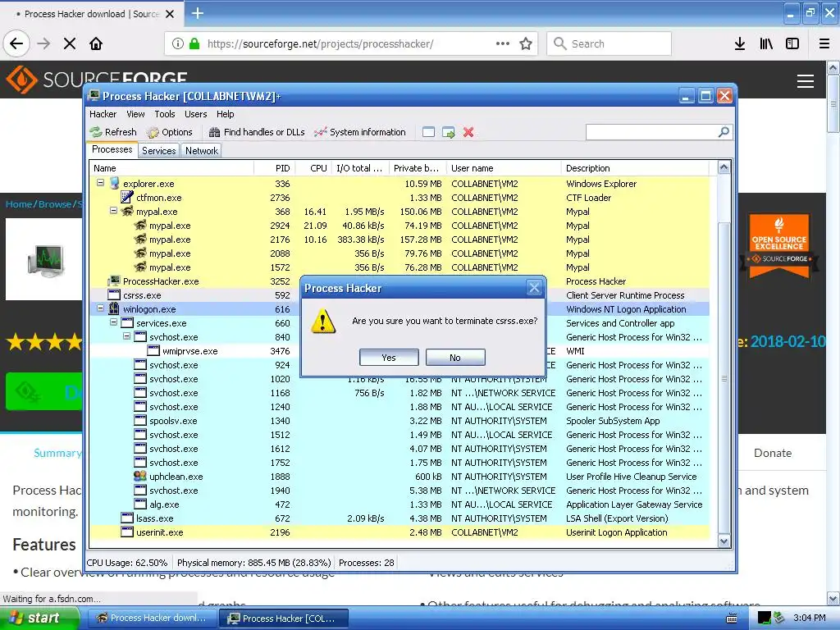Select the explorer.exe process icon
The image size is (840, 630).
click(x=115, y=183)
